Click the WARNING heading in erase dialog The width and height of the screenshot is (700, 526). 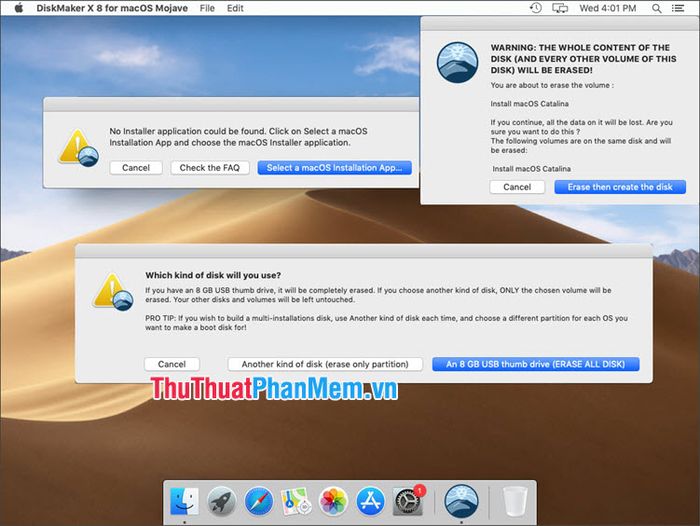[x=583, y=59]
